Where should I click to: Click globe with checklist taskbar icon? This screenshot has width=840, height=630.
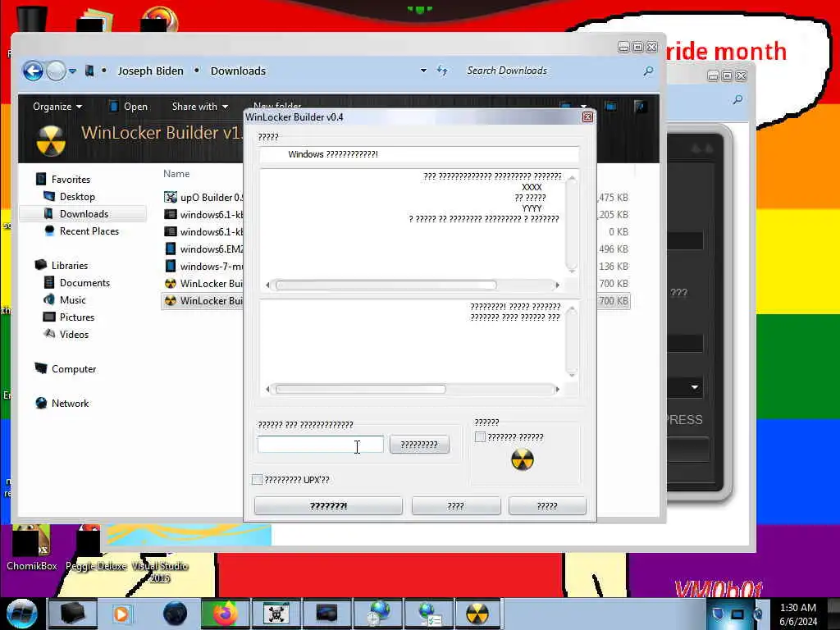[429, 614]
